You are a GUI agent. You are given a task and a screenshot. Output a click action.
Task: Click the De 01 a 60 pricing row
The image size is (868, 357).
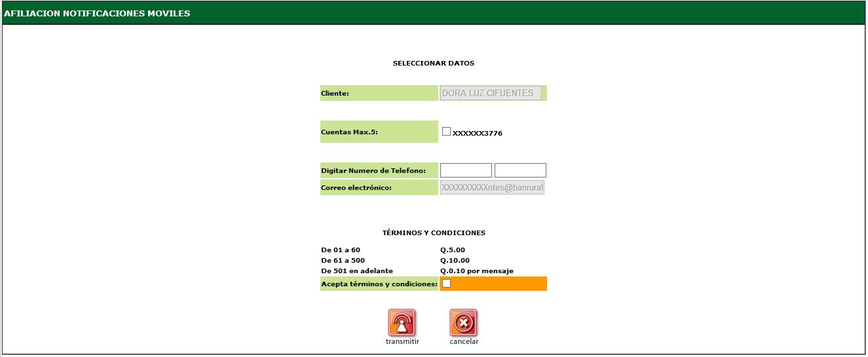click(x=341, y=250)
